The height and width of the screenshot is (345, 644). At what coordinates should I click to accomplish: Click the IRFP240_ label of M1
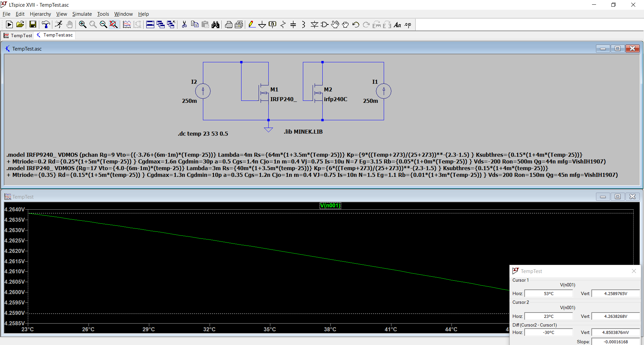click(283, 99)
